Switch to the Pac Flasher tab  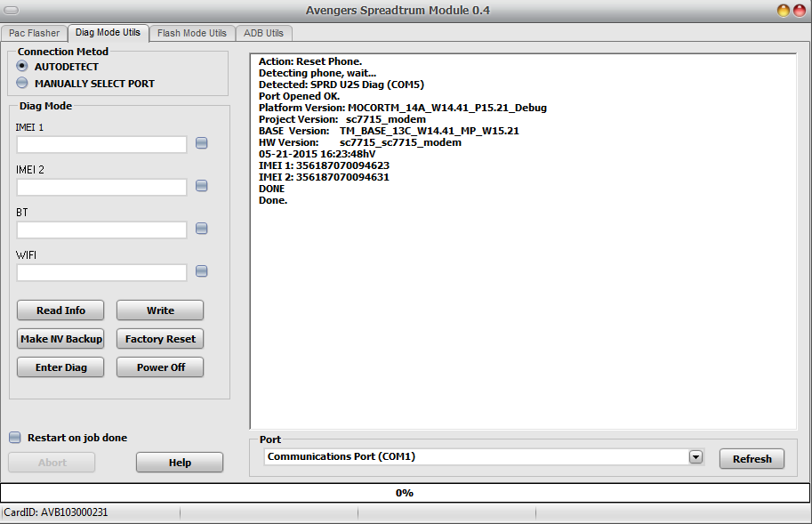coord(34,33)
